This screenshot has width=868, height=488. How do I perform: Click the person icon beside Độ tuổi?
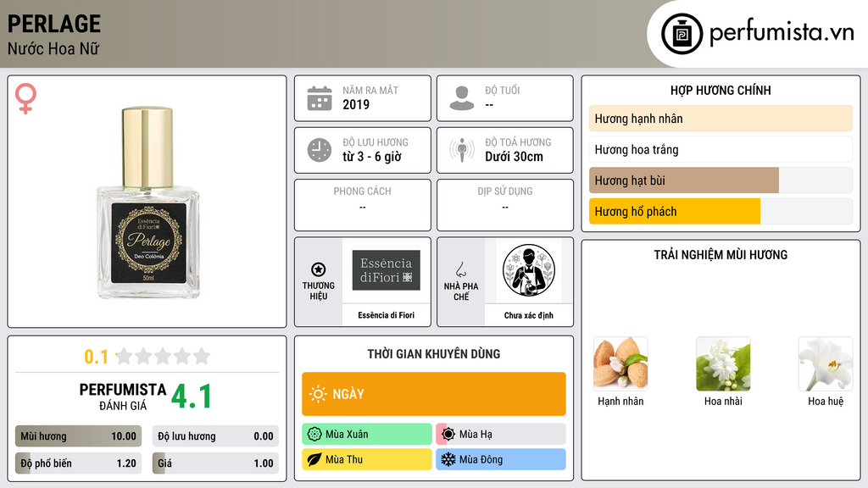pyautogui.click(x=462, y=98)
